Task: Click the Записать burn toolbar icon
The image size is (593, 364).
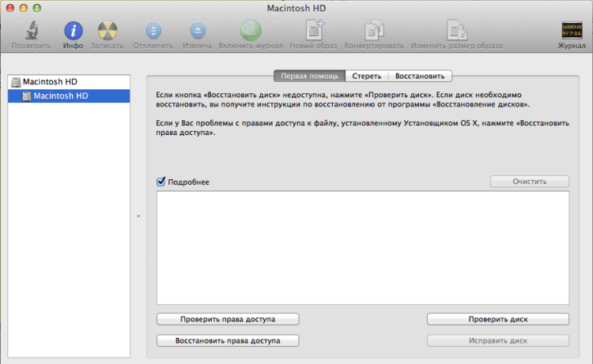Action: [x=108, y=31]
